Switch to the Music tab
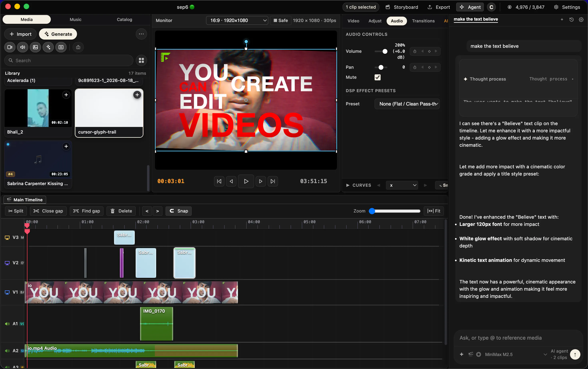The height and width of the screenshot is (369, 588). [75, 20]
